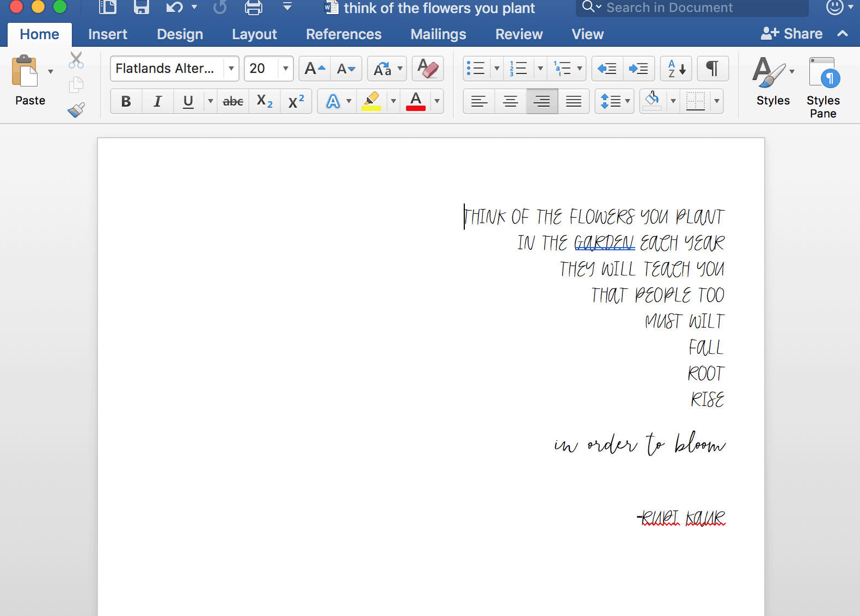Decrease font size with A down

pyautogui.click(x=346, y=69)
